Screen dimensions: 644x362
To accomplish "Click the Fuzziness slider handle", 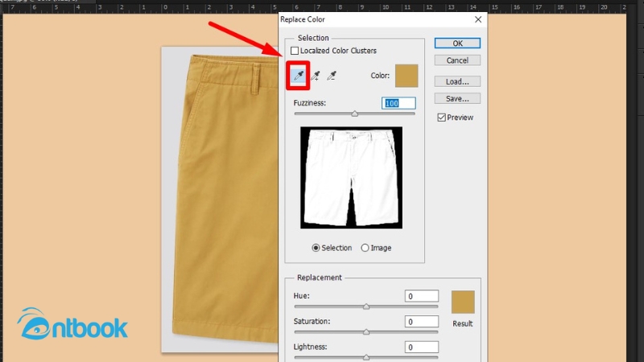I will (355, 113).
